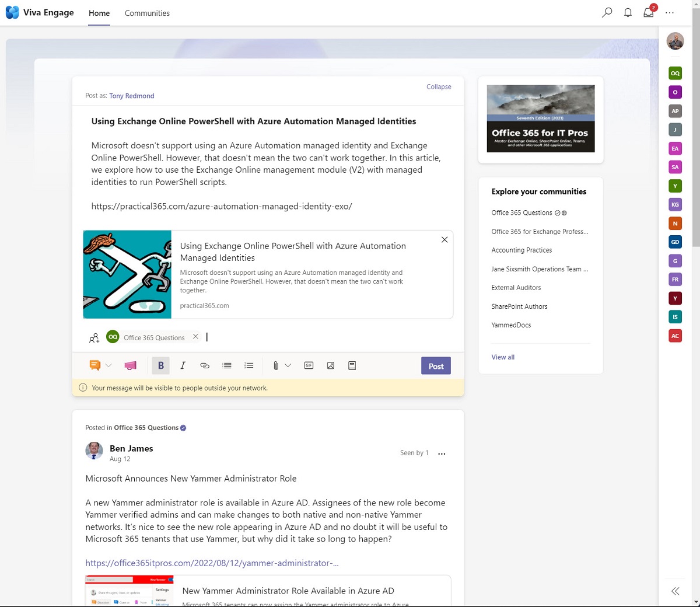
Task: Click the Seen by 1 indicator
Action: click(414, 453)
